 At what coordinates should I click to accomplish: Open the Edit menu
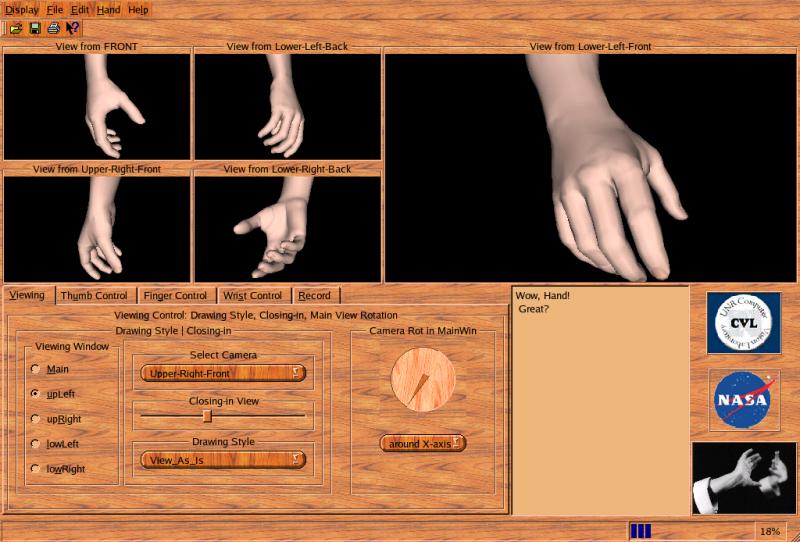click(x=80, y=10)
